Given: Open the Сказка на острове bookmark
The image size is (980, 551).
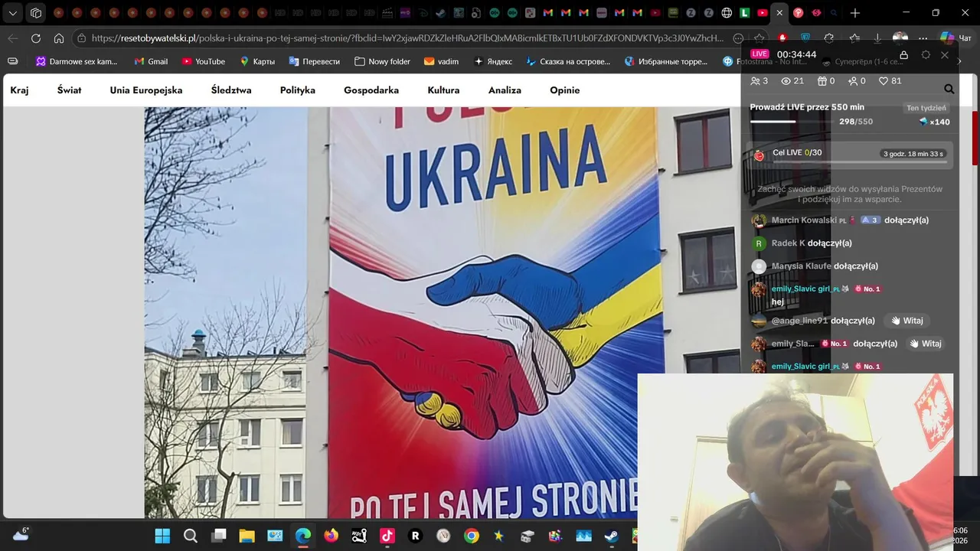Looking at the screenshot, I should (x=569, y=61).
